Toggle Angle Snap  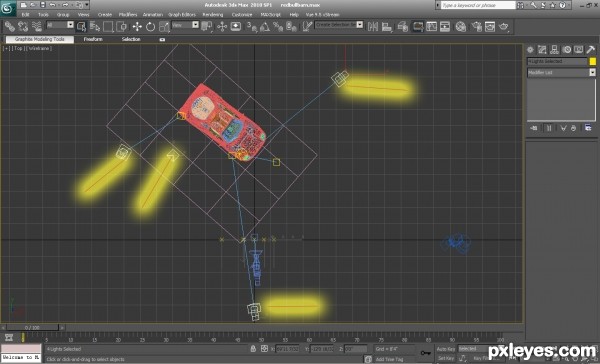click(x=265, y=26)
